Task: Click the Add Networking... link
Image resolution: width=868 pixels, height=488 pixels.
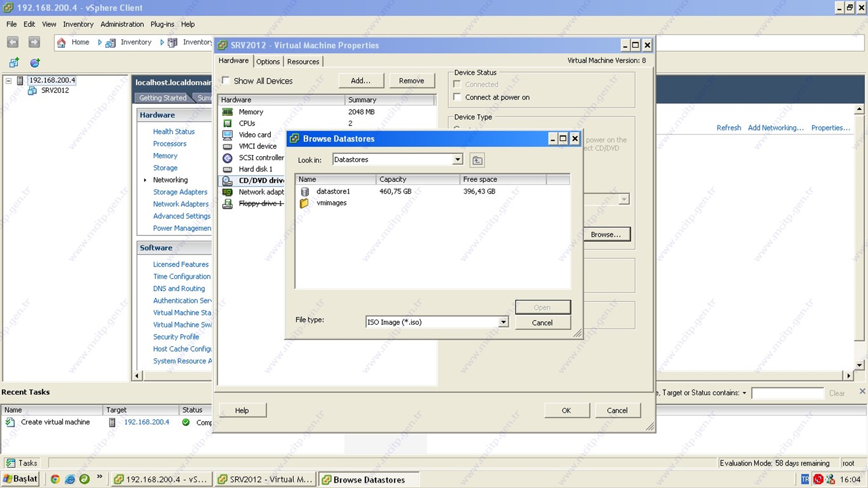Action: point(776,128)
